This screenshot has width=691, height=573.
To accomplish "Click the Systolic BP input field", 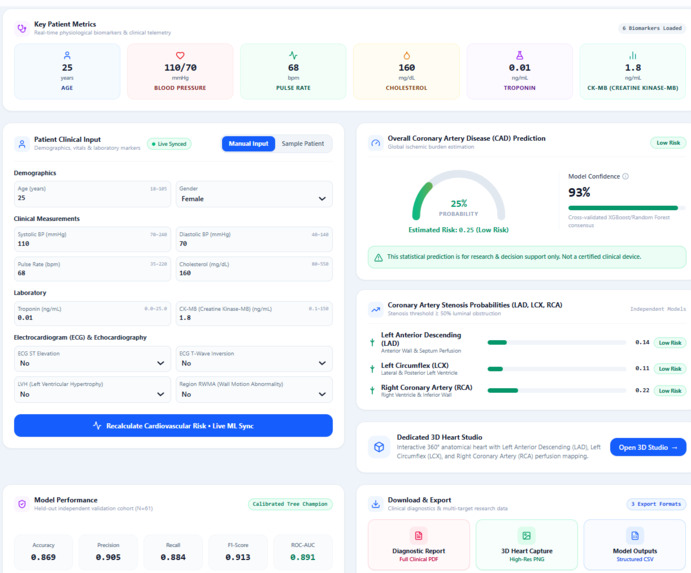I will [x=93, y=239].
